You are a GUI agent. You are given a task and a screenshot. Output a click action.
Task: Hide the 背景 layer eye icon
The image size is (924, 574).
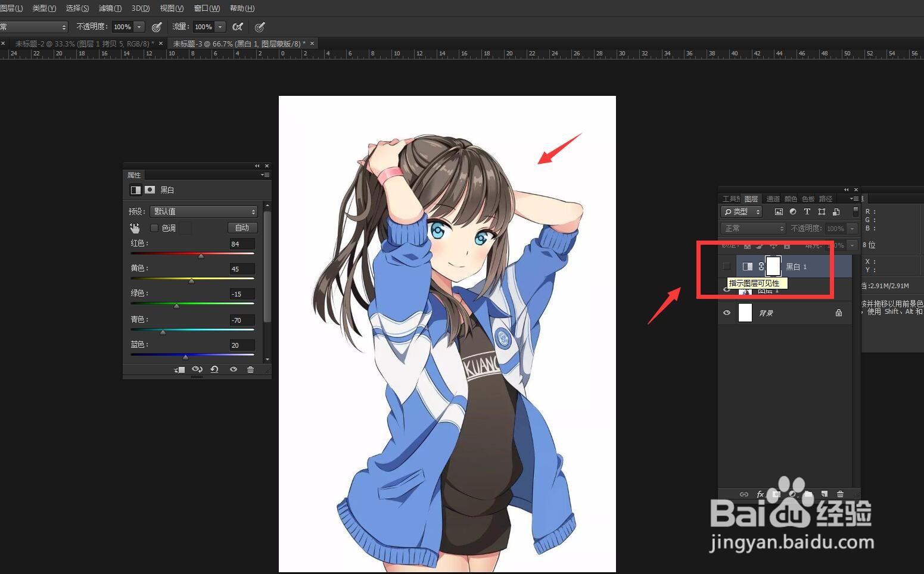(x=726, y=313)
